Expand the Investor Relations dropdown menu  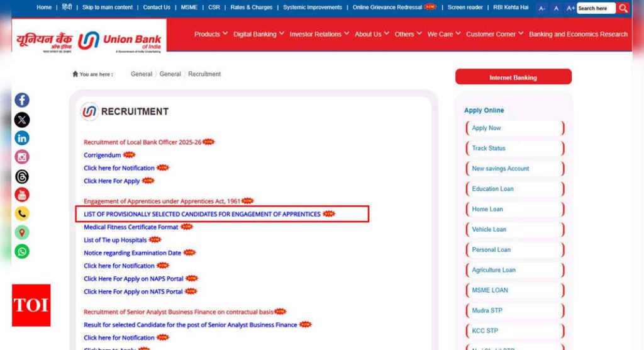(x=319, y=34)
